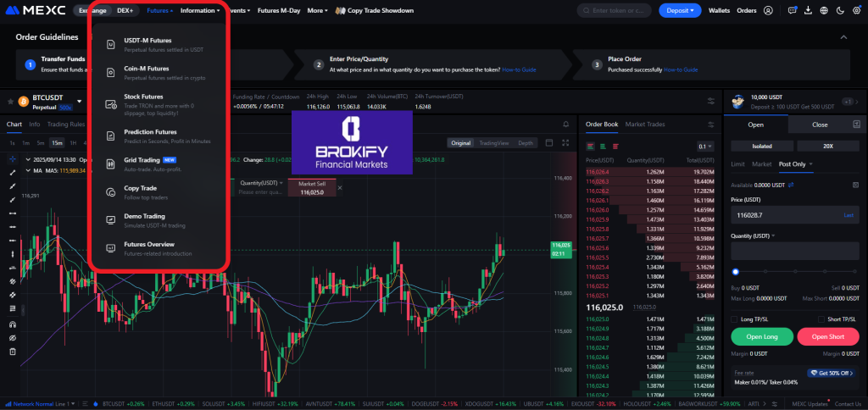Image resolution: width=868 pixels, height=410 pixels.
Task: Open the chat messages icon in header
Action: pyautogui.click(x=792, y=11)
